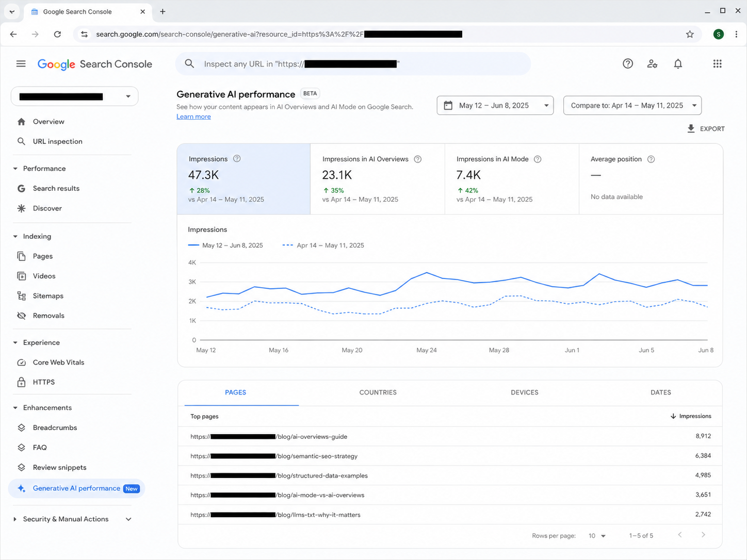Toggle the Average position card
747x560 pixels.
click(x=651, y=179)
